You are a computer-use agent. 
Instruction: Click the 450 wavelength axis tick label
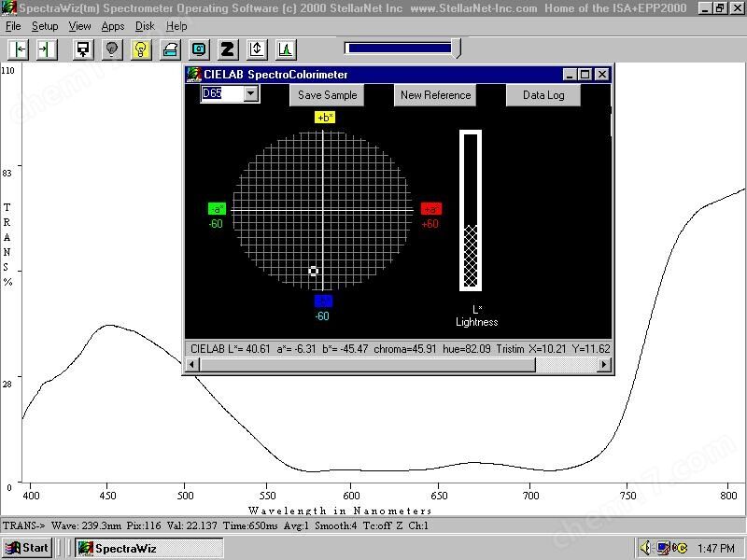(107, 496)
